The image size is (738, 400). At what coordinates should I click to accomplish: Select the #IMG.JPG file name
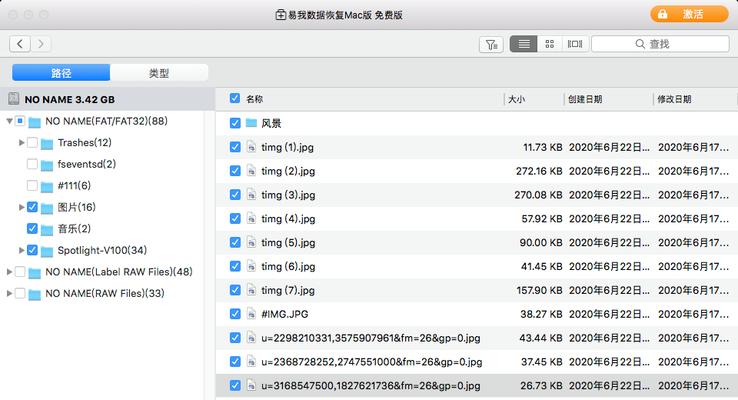[x=285, y=314]
